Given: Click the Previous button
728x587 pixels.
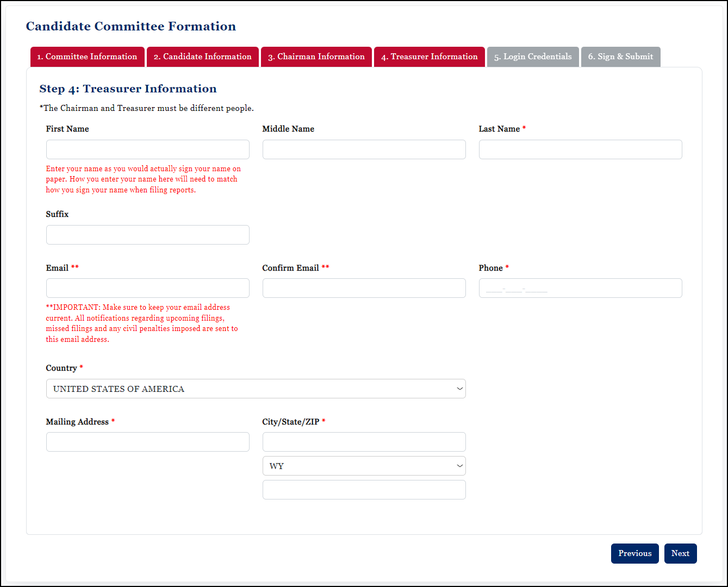Looking at the screenshot, I should (x=634, y=553).
